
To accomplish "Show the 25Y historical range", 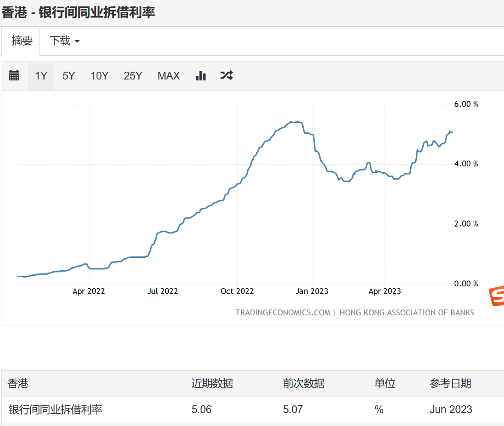I will 133,76.
